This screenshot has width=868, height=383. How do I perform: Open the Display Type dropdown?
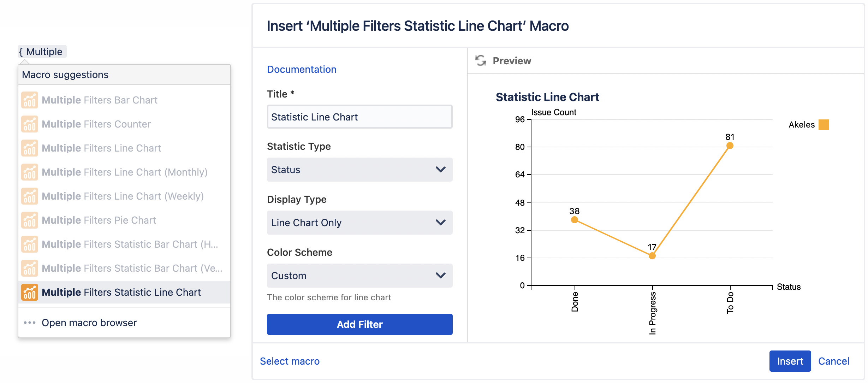(x=359, y=223)
